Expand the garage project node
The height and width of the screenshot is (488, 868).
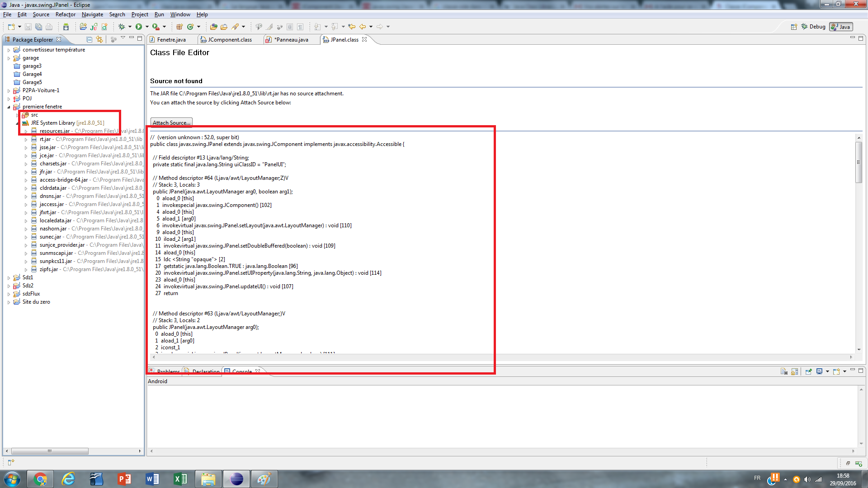point(9,58)
